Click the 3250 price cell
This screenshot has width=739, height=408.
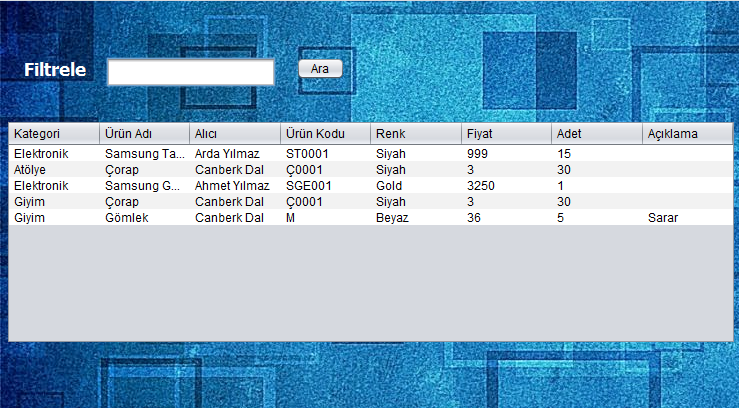(480, 186)
